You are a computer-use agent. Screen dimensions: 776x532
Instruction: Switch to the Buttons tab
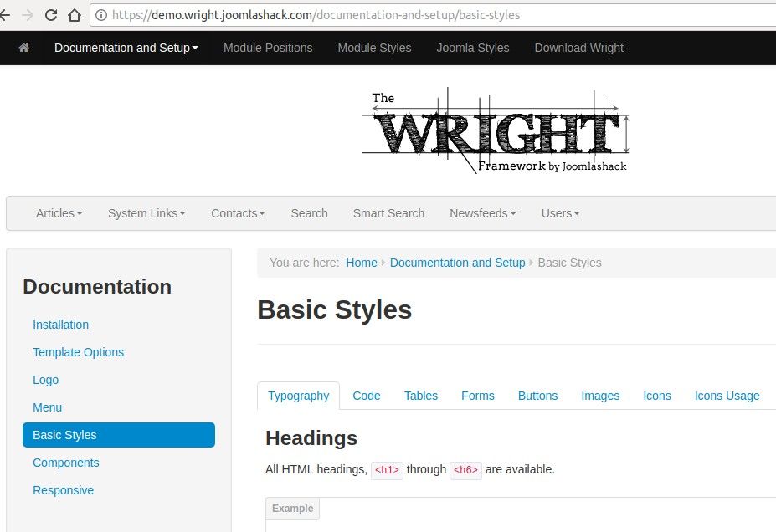(537, 396)
